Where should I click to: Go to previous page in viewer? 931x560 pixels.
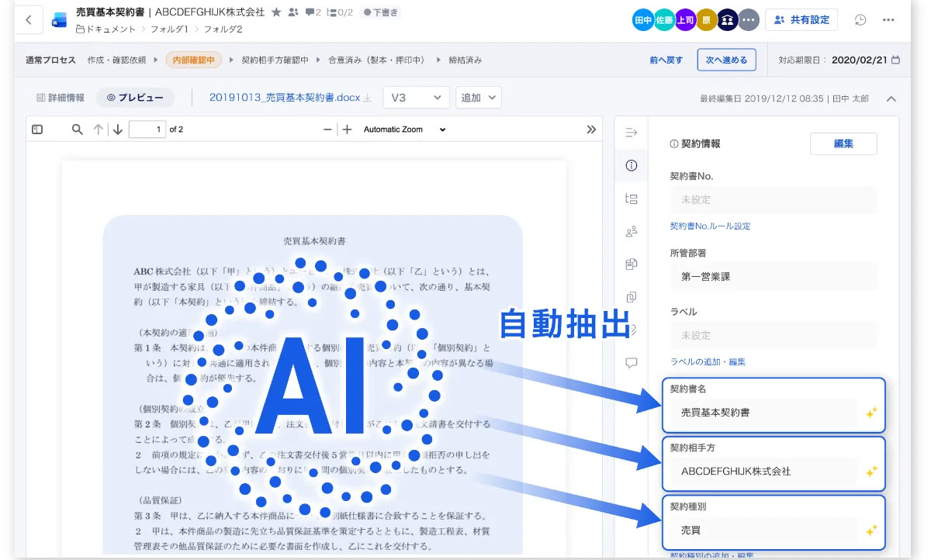pos(99,130)
